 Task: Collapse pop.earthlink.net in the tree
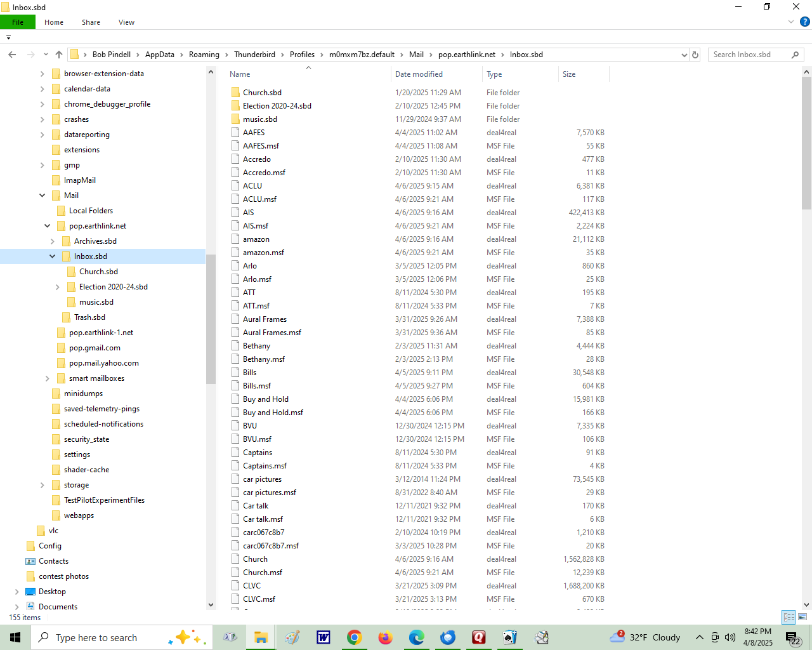point(48,226)
